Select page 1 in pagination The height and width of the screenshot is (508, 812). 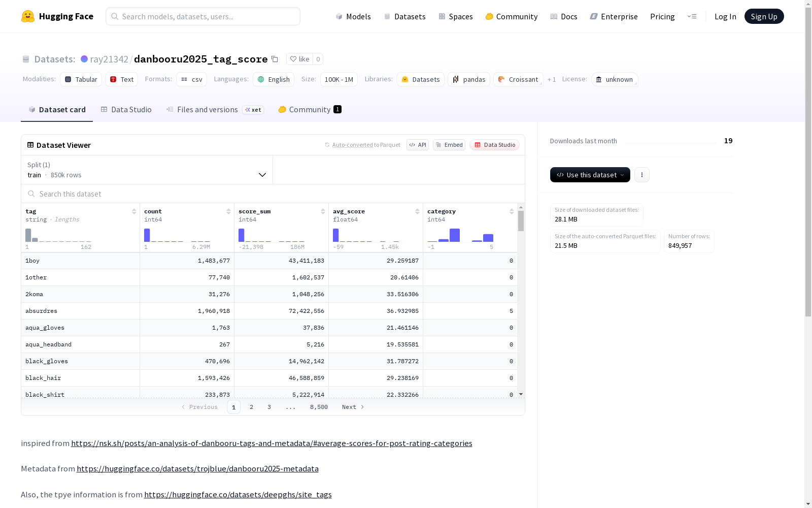(233, 407)
